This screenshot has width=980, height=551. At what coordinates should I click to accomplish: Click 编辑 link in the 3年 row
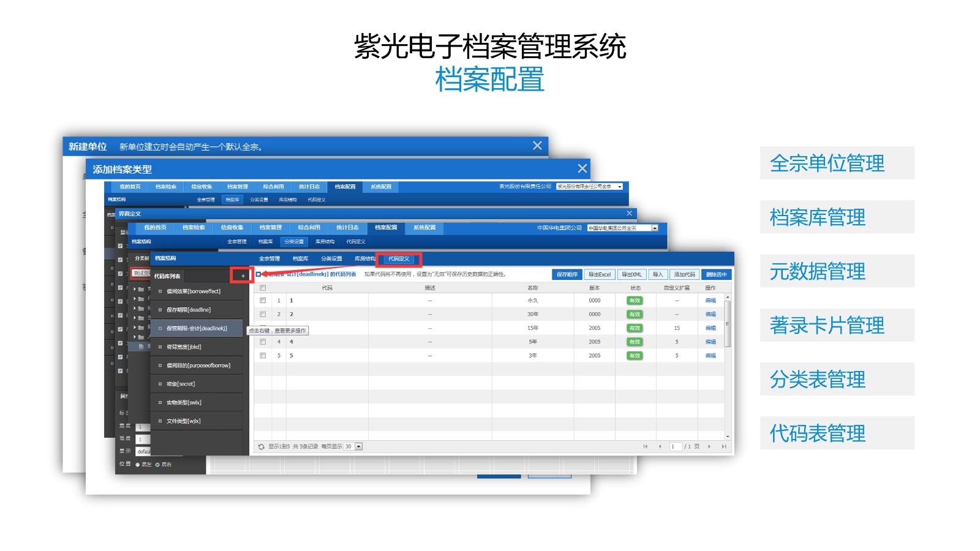coord(710,356)
